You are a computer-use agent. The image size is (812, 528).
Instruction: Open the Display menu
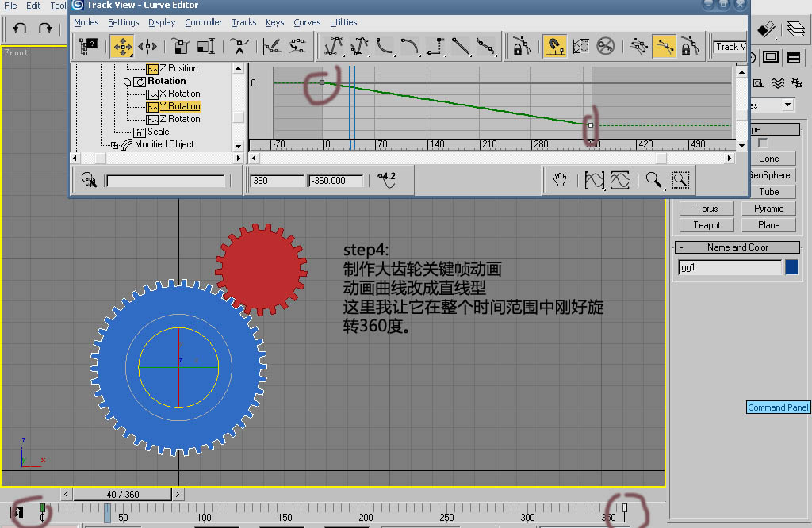click(x=162, y=22)
